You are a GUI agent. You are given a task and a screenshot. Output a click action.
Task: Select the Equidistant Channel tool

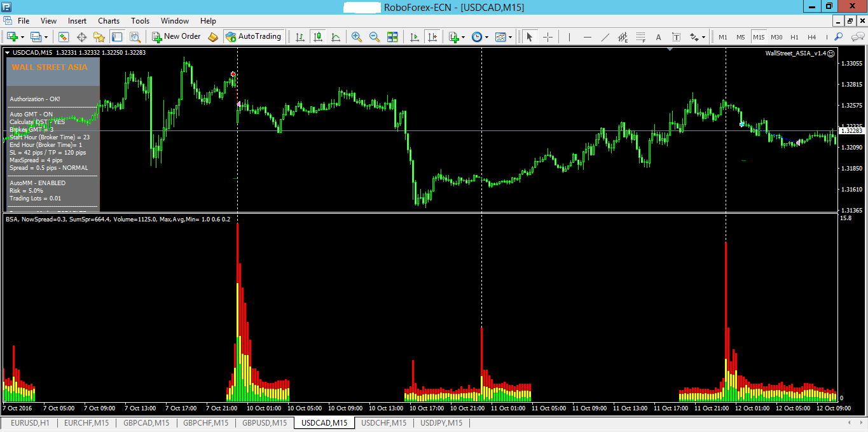tap(623, 37)
